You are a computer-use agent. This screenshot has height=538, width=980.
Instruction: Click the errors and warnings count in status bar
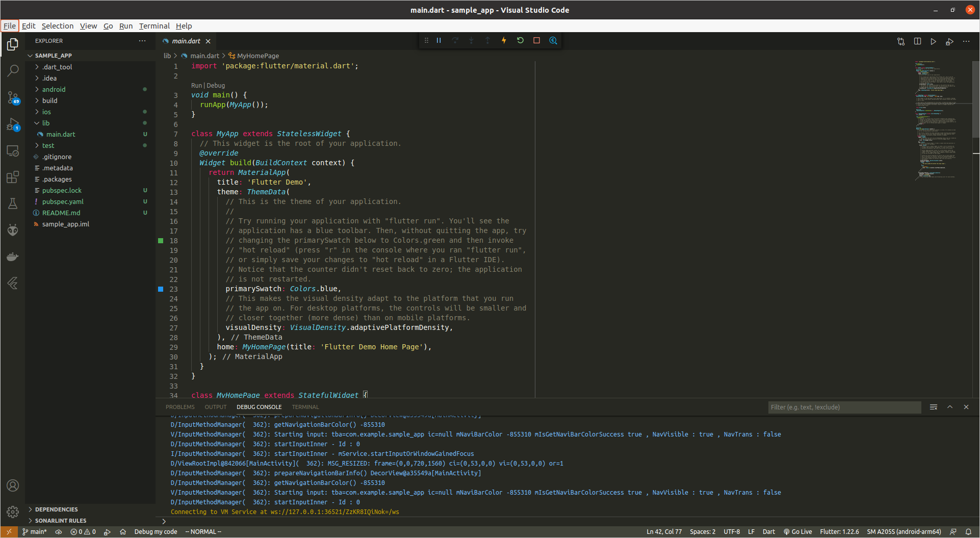tap(83, 532)
